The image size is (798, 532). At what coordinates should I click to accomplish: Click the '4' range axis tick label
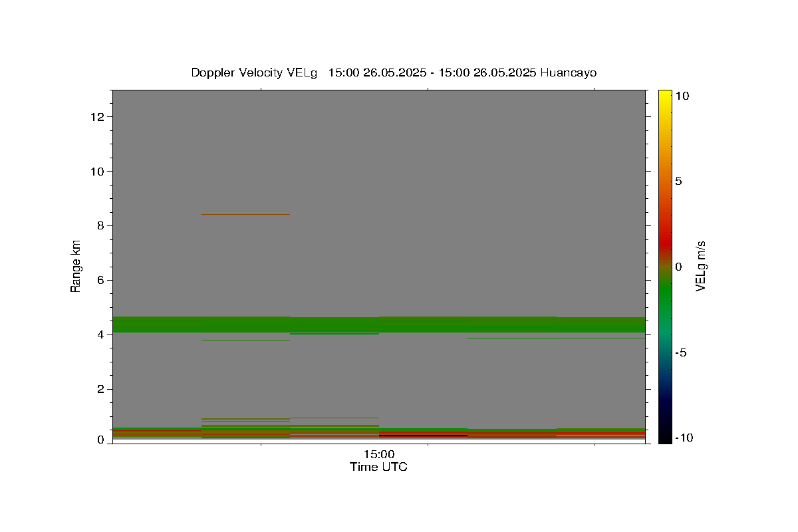click(x=102, y=334)
